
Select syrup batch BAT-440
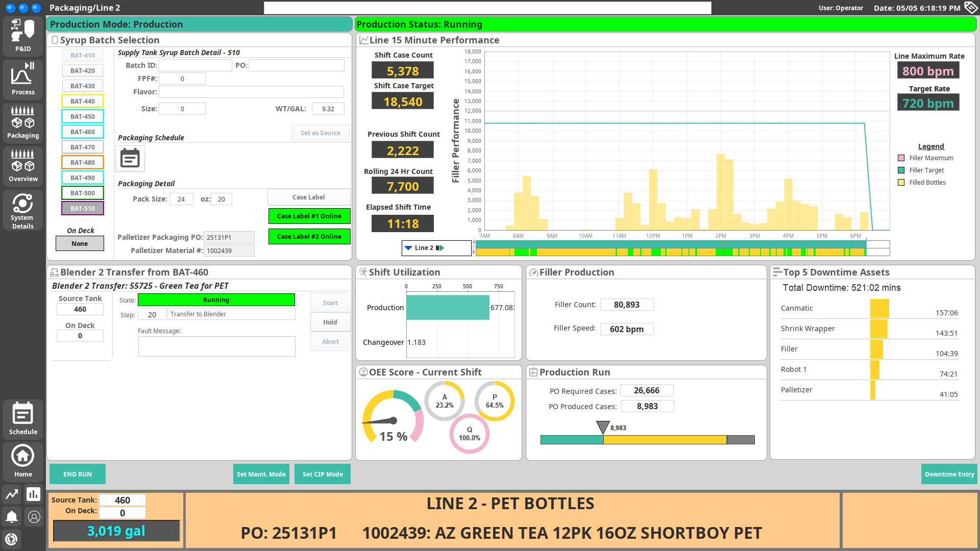point(83,101)
